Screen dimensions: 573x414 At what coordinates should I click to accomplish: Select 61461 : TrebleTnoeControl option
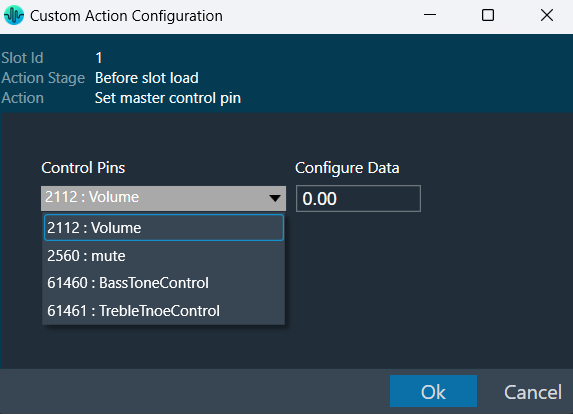coord(164,311)
